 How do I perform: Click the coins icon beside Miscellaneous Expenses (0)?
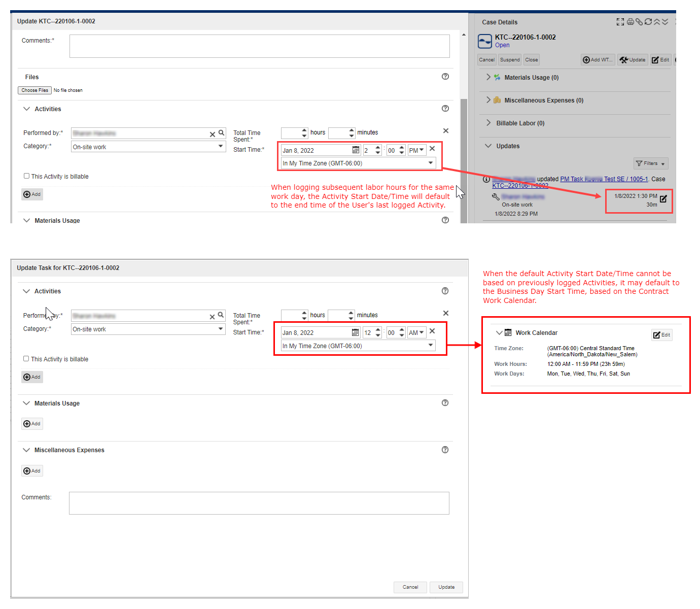[497, 100]
